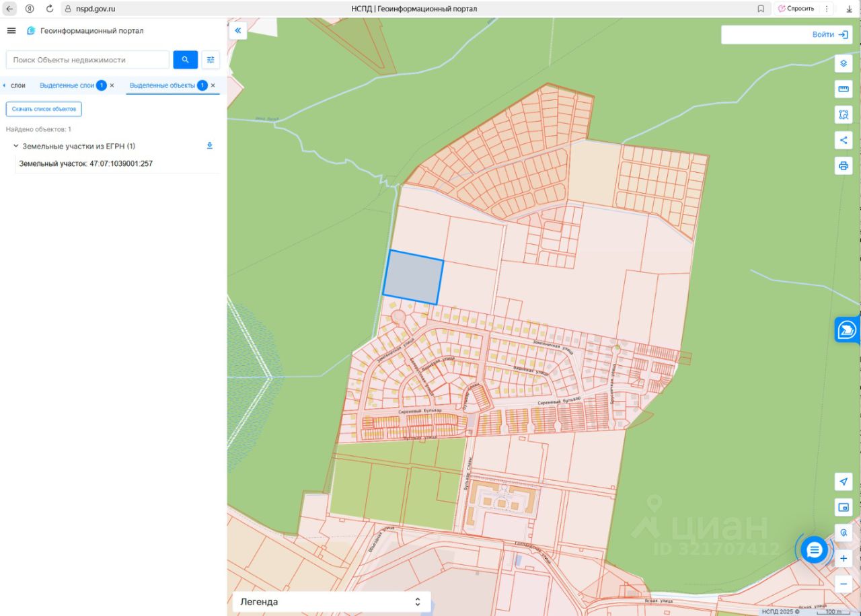This screenshot has height=616, width=861.
Task: Open the browser three-dot menu
Action: pos(827,9)
